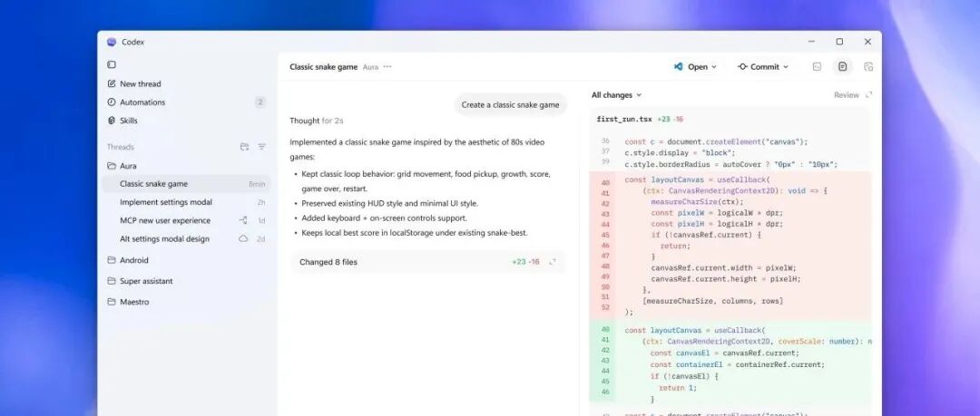The height and width of the screenshot is (416, 980).
Task: Expand the Open dropdown arrow
Action: [x=714, y=67]
